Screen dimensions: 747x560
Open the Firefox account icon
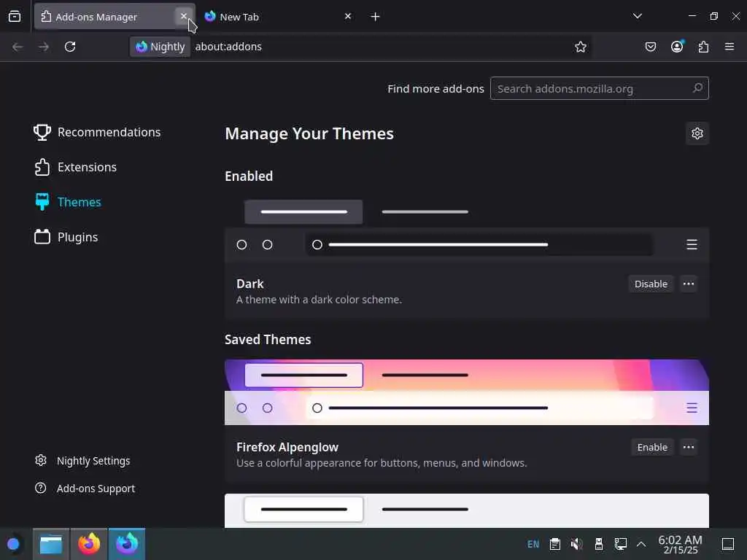click(x=677, y=47)
